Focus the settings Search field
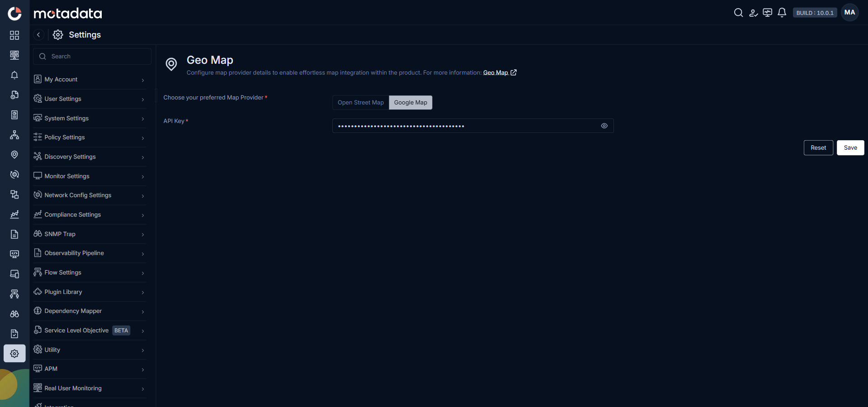The width and height of the screenshot is (868, 407). (92, 57)
